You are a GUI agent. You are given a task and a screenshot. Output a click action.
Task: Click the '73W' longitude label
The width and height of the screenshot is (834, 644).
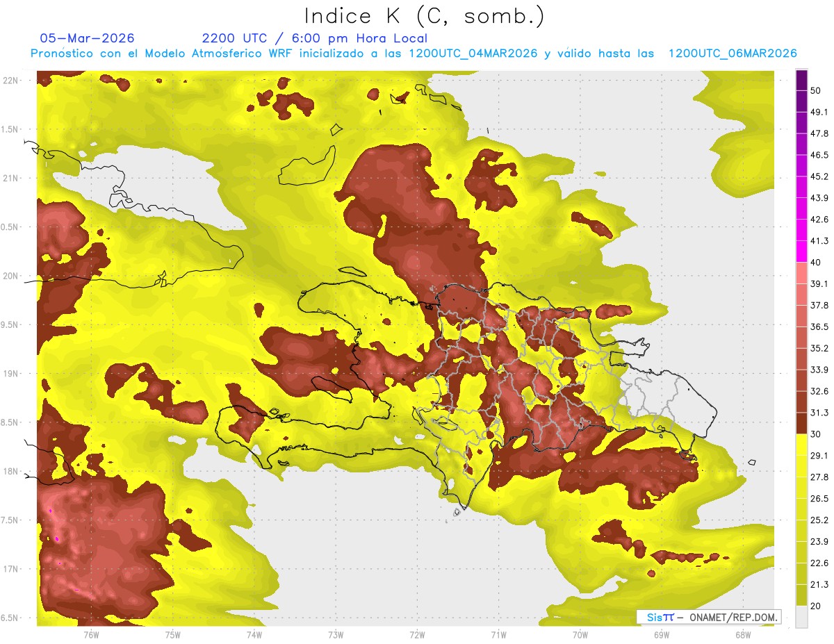(336, 635)
